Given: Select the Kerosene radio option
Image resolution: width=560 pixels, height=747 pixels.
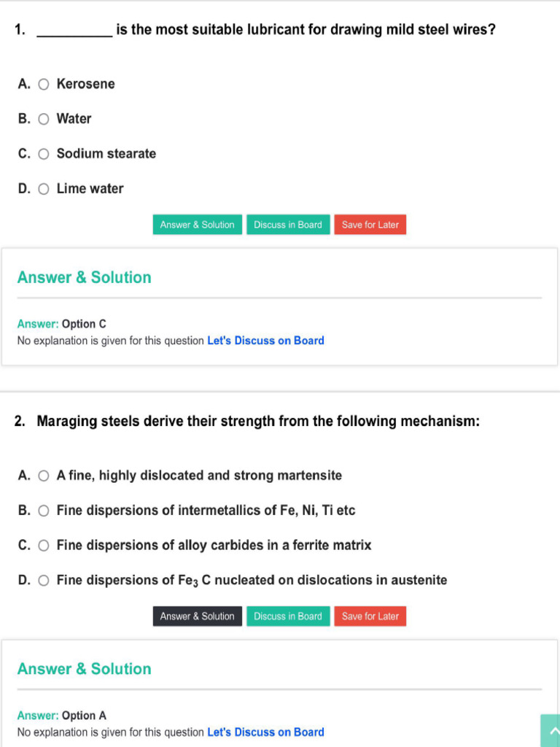Looking at the screenshot, I should point(44,84).
